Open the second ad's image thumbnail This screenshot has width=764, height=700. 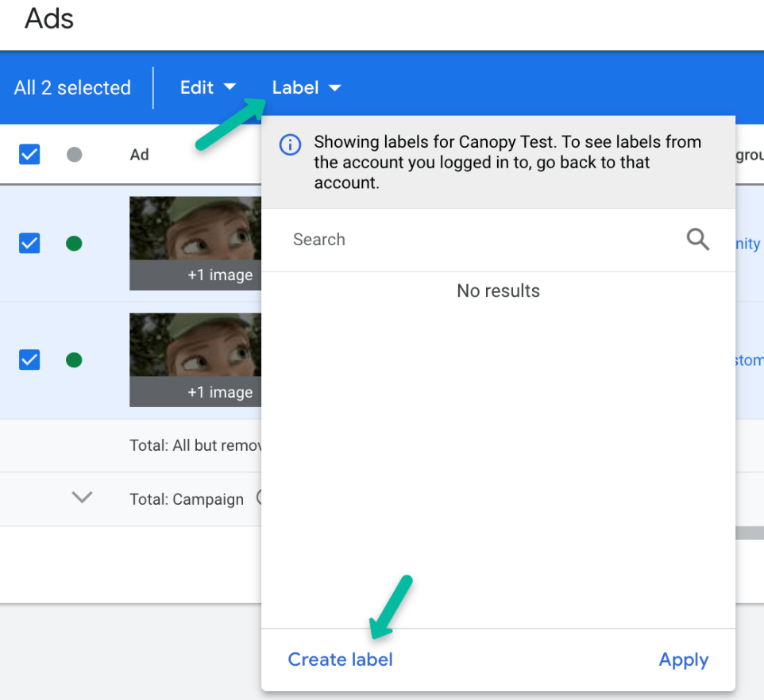tap(195, 344)
